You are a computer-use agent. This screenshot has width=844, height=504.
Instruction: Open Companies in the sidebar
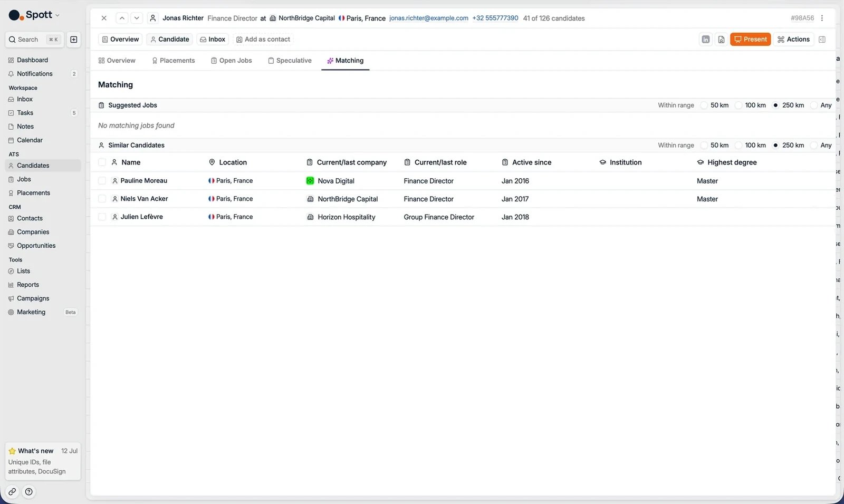43,232
